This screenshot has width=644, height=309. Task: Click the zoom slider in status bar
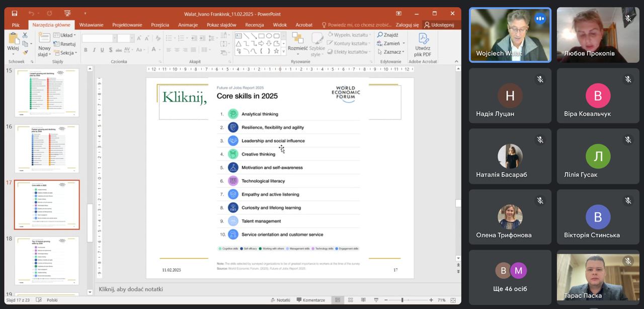(402, 300)
